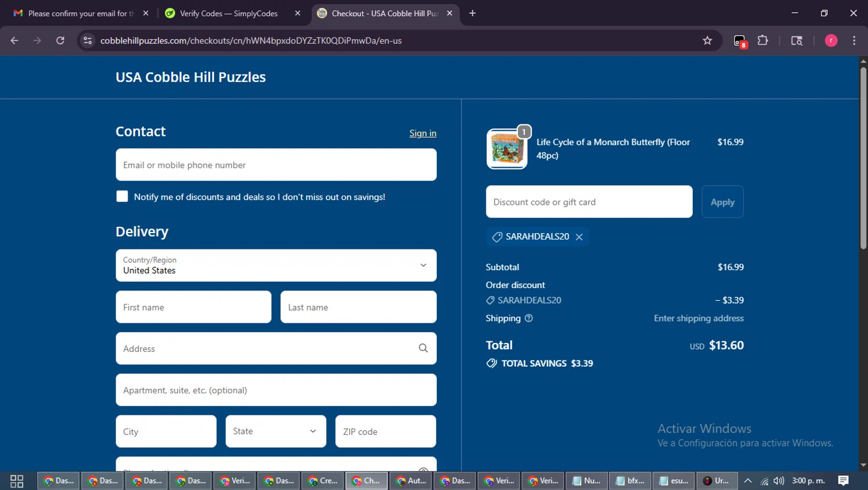The image size is (868, 490).
Task: Open the Chrome extensions puzzle icon
Action: click(763, 40)
